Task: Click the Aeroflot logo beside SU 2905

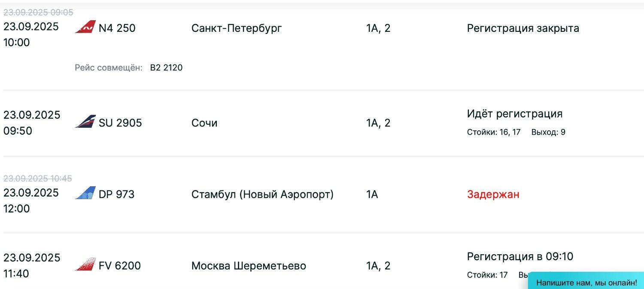Action: tap(85, 122)
